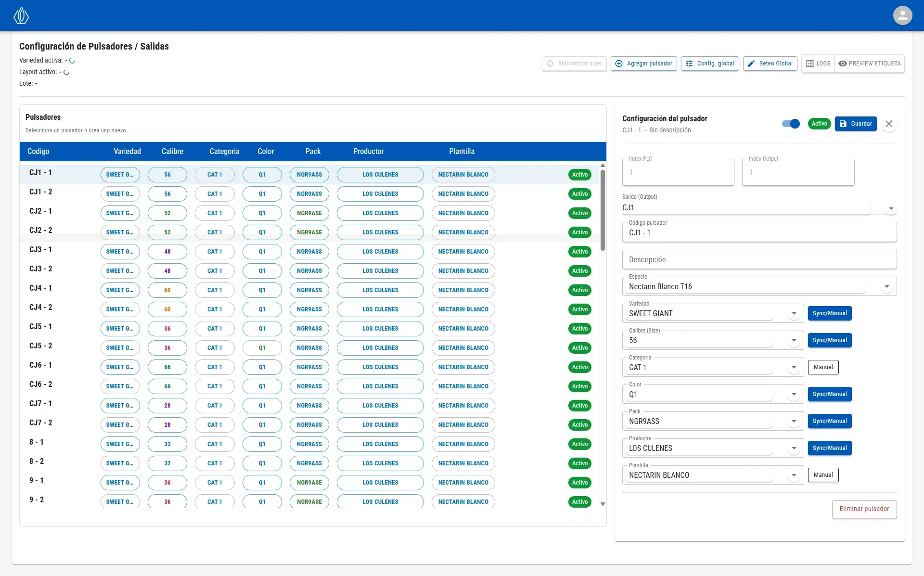Click the Pack column header
The width and height of the screenshot is (924, 576).
click(x=313, y=152)
